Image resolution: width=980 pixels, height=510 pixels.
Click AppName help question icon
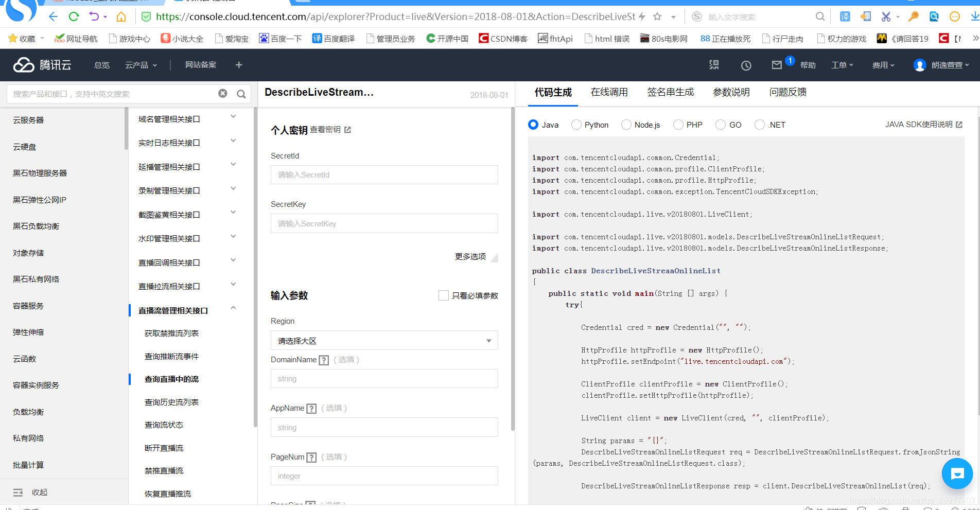311,409
